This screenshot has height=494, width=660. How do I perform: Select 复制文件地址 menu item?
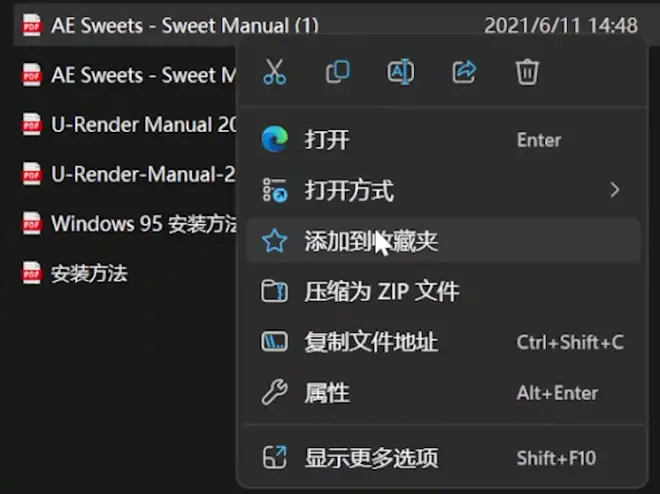click(x=443, y=342)
